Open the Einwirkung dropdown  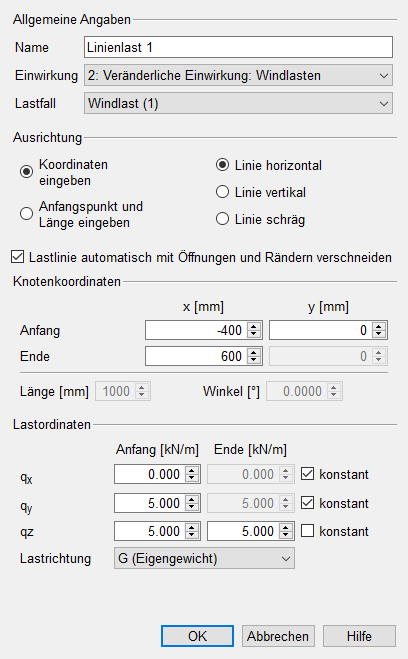pos(238,76)
